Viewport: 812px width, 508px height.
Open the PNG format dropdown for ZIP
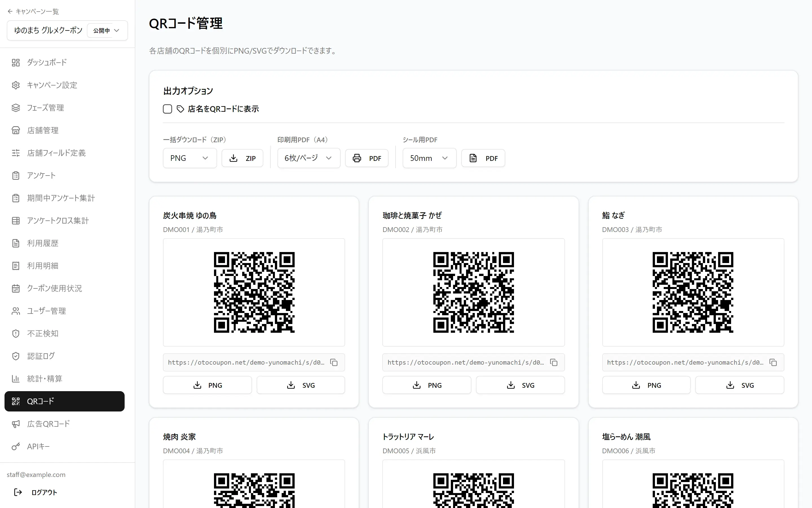click(x=190, y=158)
